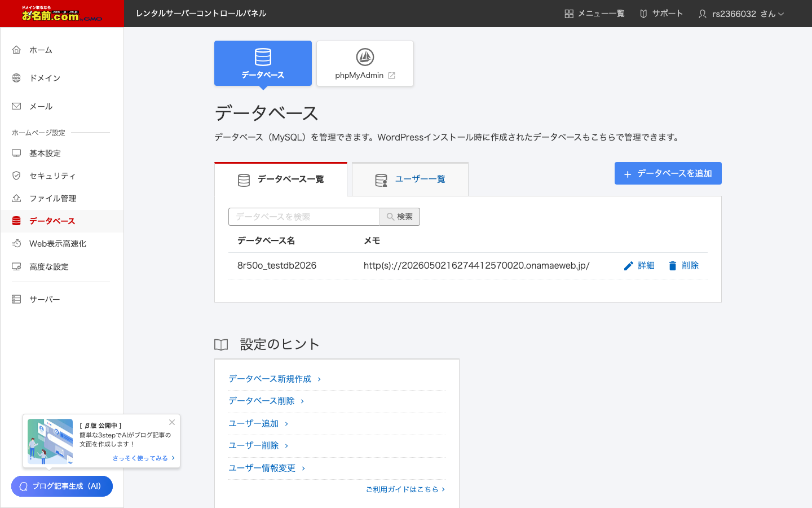The image size is (812, 508).
Task: Open the ホーム sidebar icon
Action: tap(16, 50)
